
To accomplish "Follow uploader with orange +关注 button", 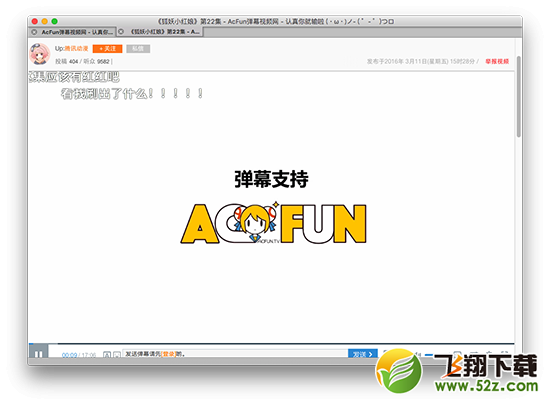I will [x=108, y=49].
